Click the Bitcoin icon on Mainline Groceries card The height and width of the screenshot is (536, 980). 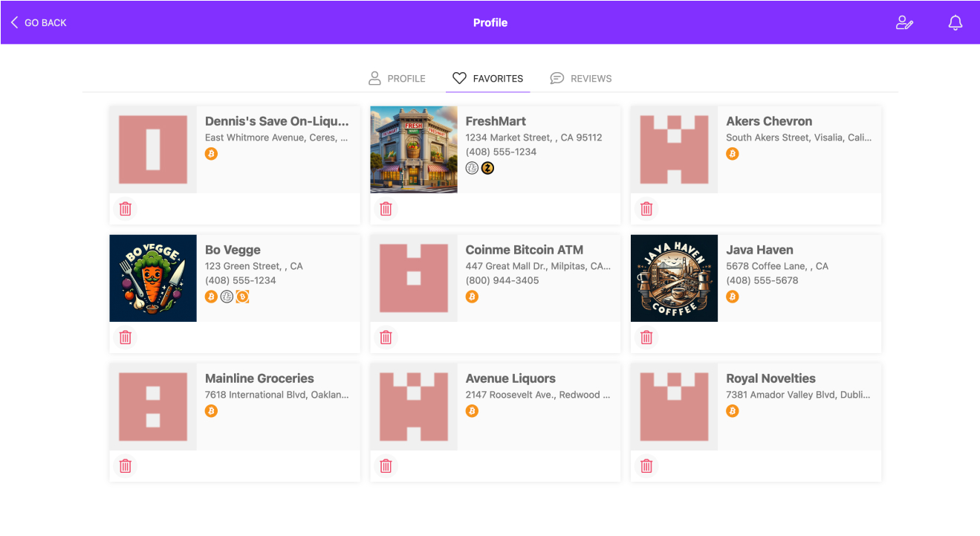point(212,411)
